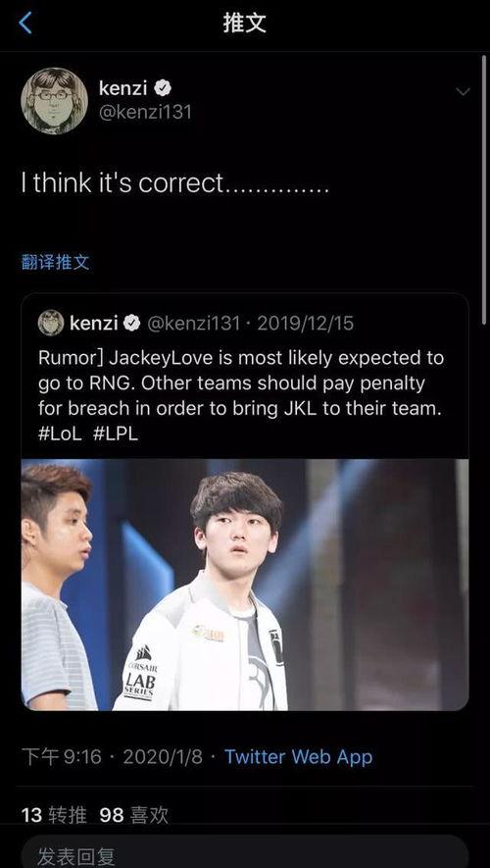Tap the verified badge in quoted tweet
This screenshot has height=868, width=490.
[131, 323]
